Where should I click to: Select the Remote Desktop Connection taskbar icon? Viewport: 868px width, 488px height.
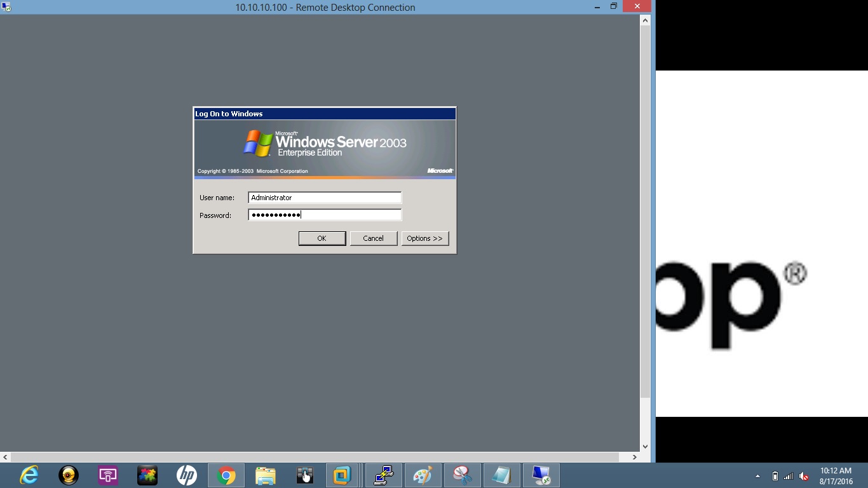pyautogui.click(x=541, y=475)
